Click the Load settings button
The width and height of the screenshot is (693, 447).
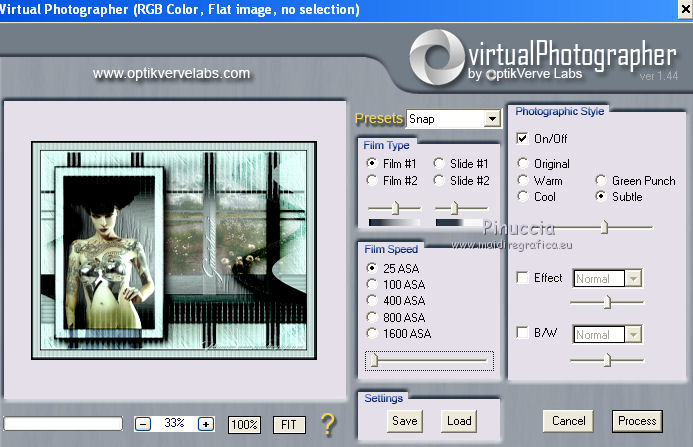(x=459, y=421)
